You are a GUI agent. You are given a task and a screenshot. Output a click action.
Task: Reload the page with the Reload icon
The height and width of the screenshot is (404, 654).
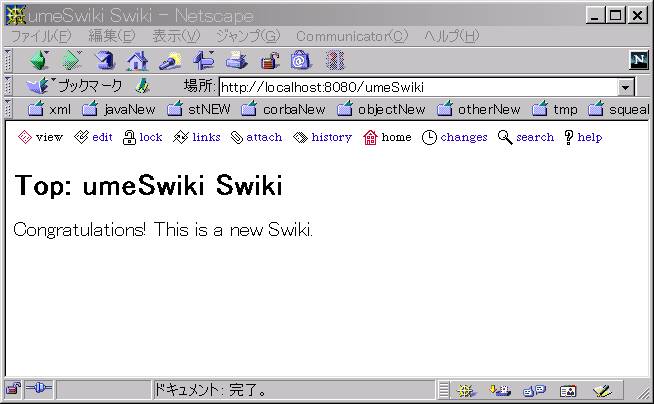[x=105, y=60]
